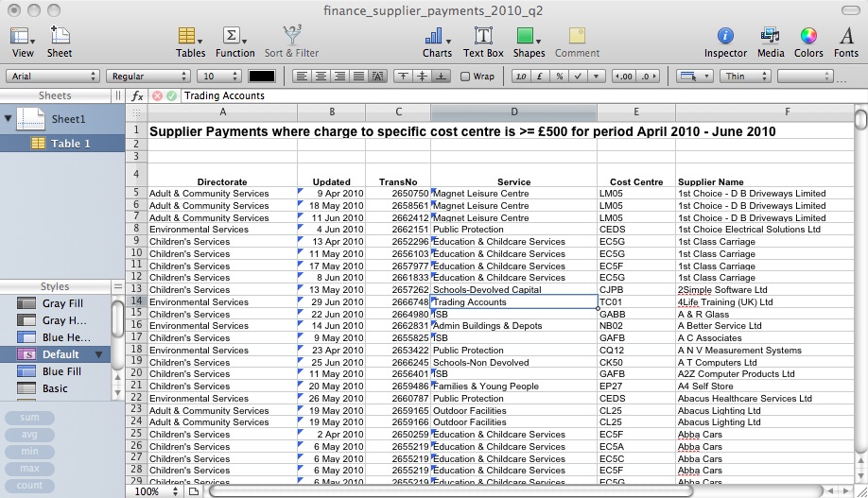Align cell text to middle vertically
868x498 pixels.
point(422,77)
